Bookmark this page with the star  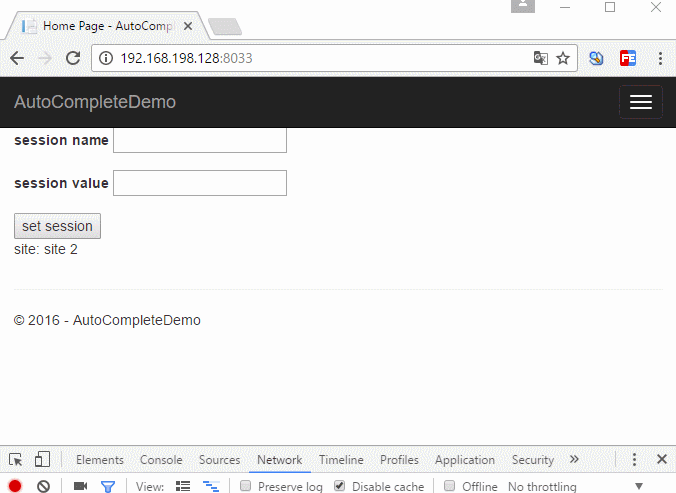click(x=563, y=58)
